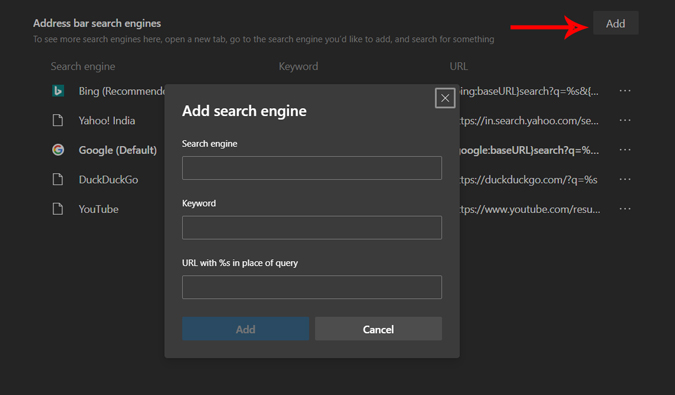Click the Search engine name input field
This screenshot has width=675, height=395.
pyautogui.click(x=312, y=168)
